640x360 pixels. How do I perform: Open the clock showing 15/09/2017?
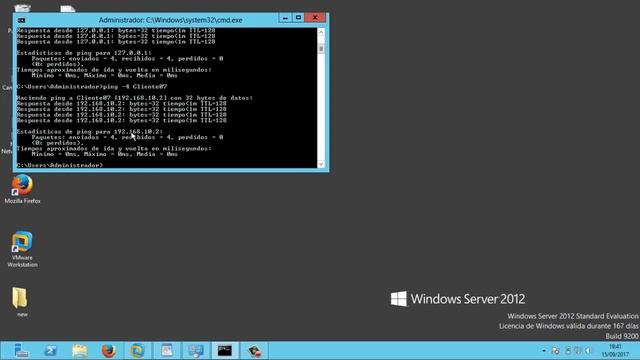(615, 351)
